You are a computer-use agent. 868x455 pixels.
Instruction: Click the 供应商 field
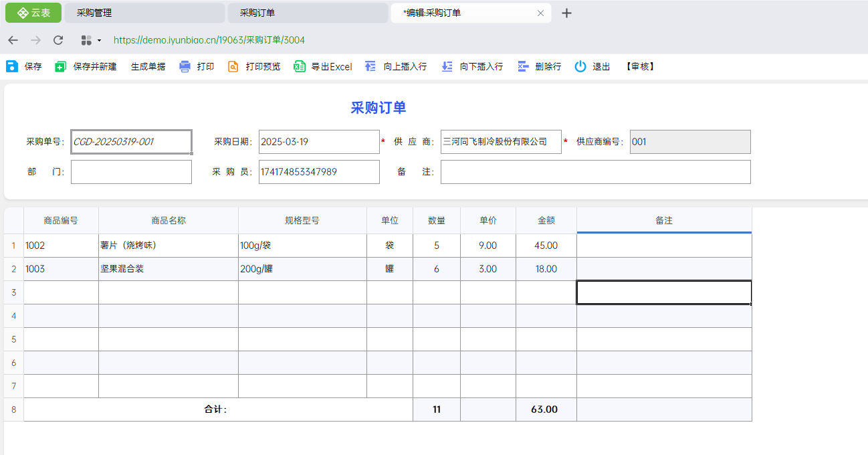click(x=501, y=142)
